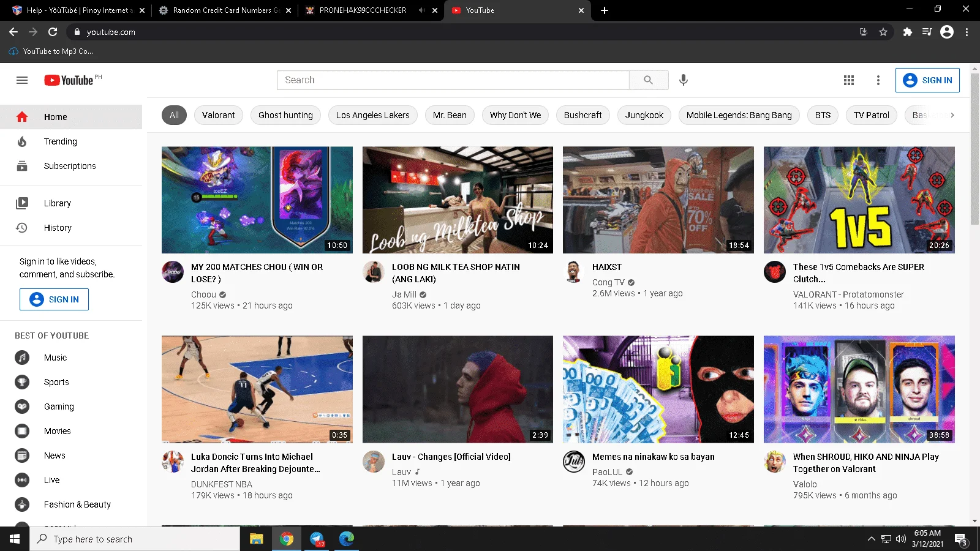
Task: Open Chrome media control icon
Action: 927,32
